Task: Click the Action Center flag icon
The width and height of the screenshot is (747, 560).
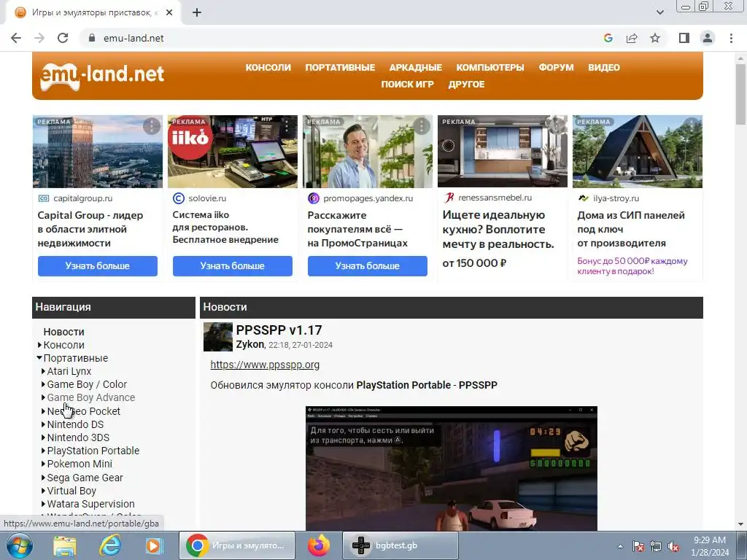Action: [x=638, y=546]
